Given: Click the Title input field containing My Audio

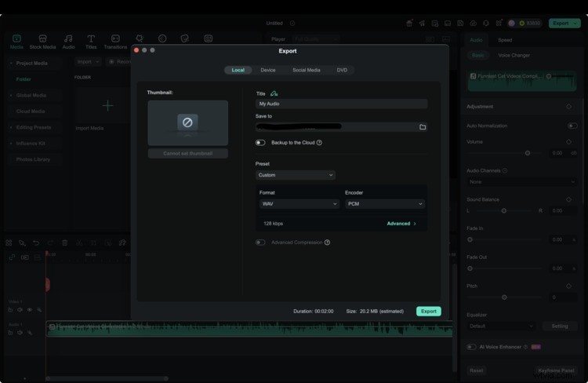Looking at the screenshot, I should click(342, 104).
